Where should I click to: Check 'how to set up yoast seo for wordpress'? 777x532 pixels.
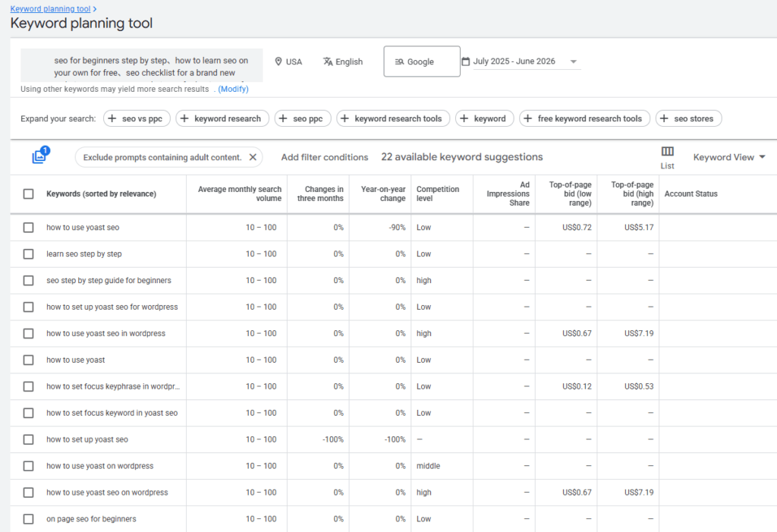[x=29, y=307]
